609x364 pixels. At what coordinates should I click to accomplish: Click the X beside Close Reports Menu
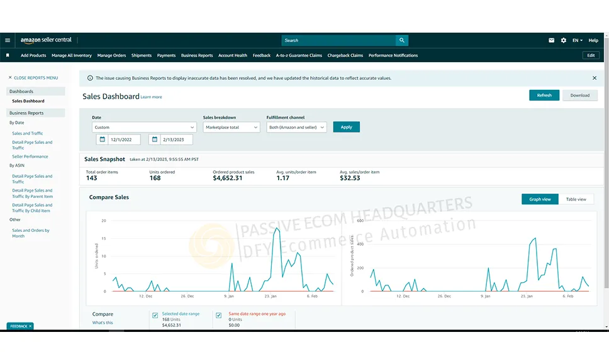(x=10, y=77)
